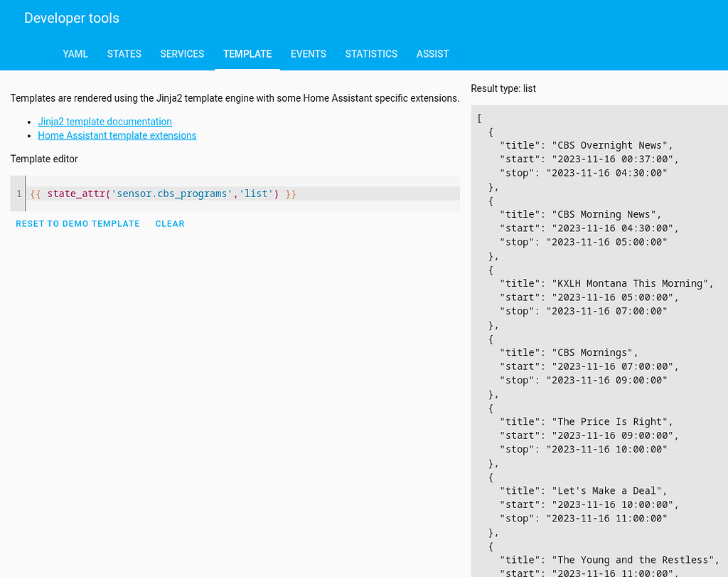Open Home Assistant template extensions page
This screenshot has width=728, height=577.
coord(117,135)
